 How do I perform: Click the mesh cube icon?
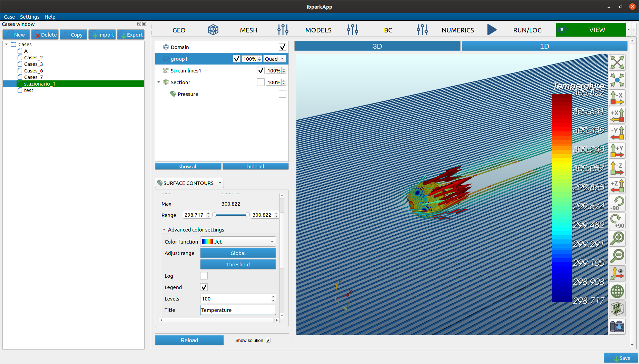(617, 309)
